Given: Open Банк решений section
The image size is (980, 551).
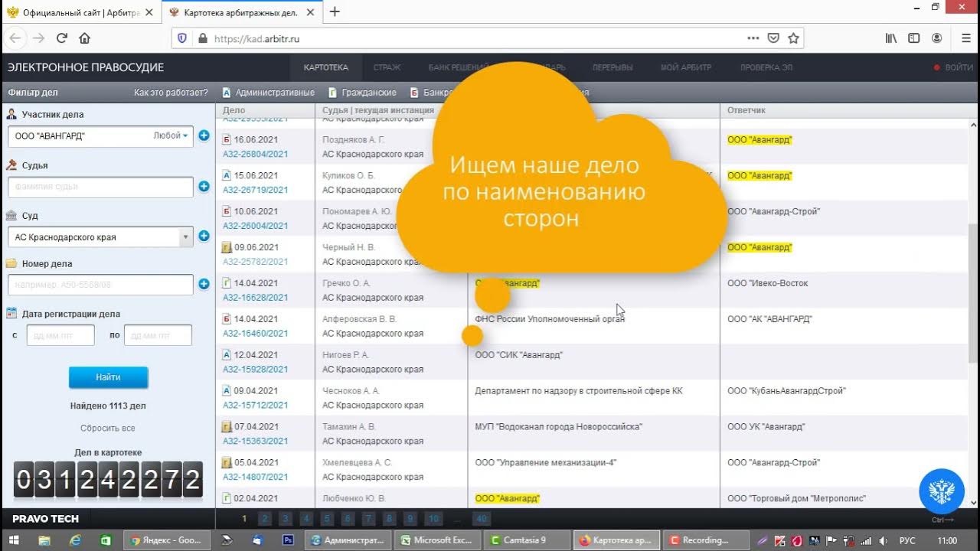Looking at the screenshot, I should click(x=459, y=67).
